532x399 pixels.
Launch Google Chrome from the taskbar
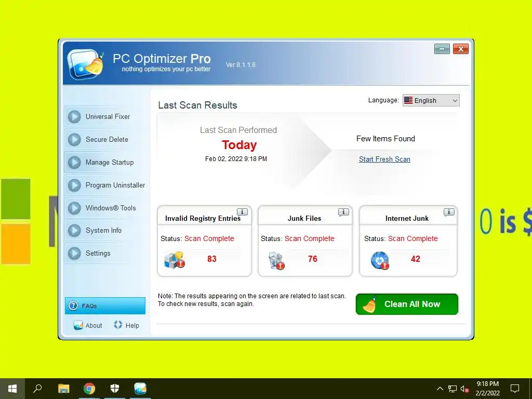pos(89,389)
